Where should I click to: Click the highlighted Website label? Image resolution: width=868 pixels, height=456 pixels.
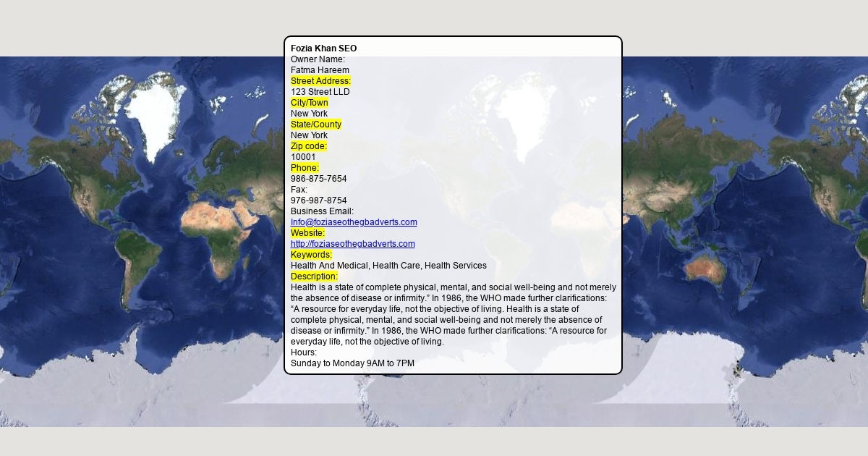pyautogui.click(x=307, y=233)
